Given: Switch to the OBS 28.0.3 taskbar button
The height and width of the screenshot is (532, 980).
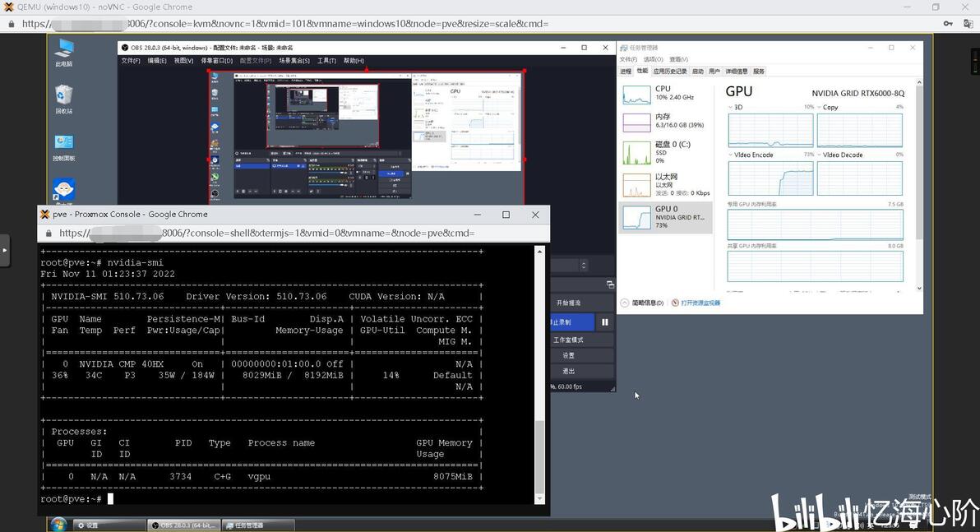Looking at the screenshot, I should click(x=184, y=525).
